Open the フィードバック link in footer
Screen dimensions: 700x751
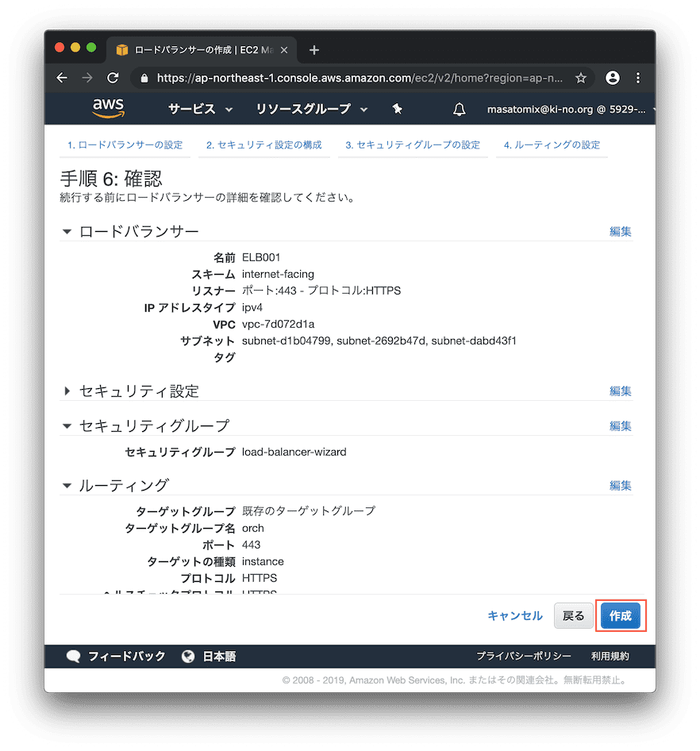coord(126,657)
